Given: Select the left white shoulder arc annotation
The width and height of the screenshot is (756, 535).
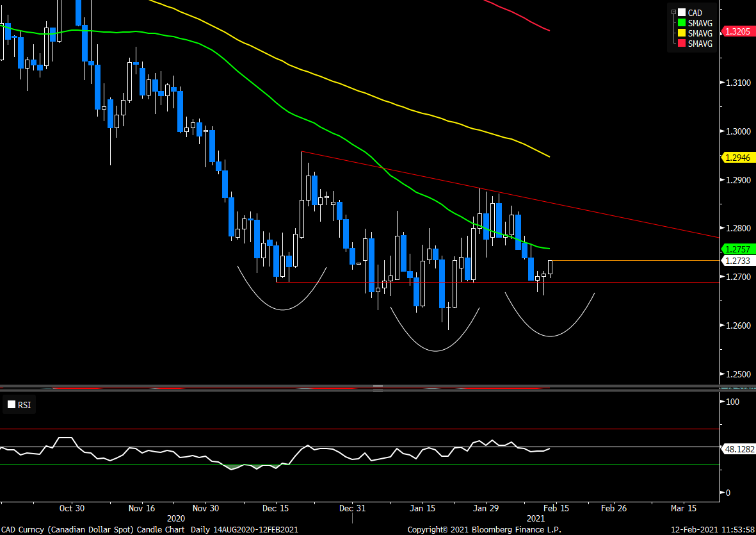Looking at the screenshot, I should pos(282,309).
